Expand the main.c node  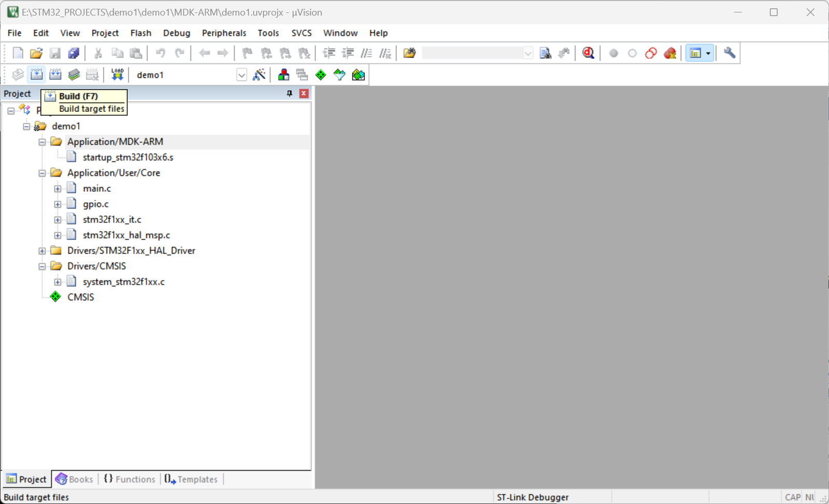click(58, 189)
